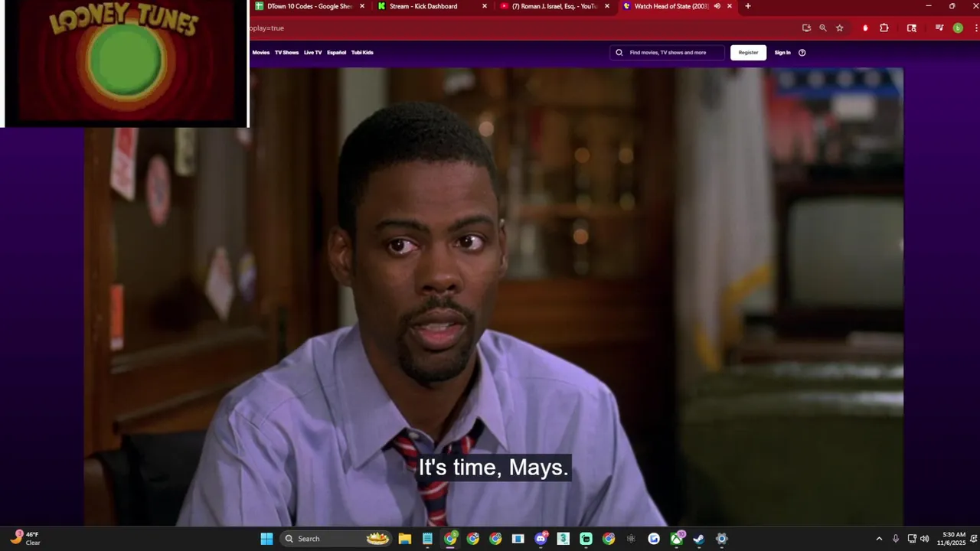The height and width of the screenshot is (551, 980).
Task: Click the address bar URL text
Action: point(266,28)
